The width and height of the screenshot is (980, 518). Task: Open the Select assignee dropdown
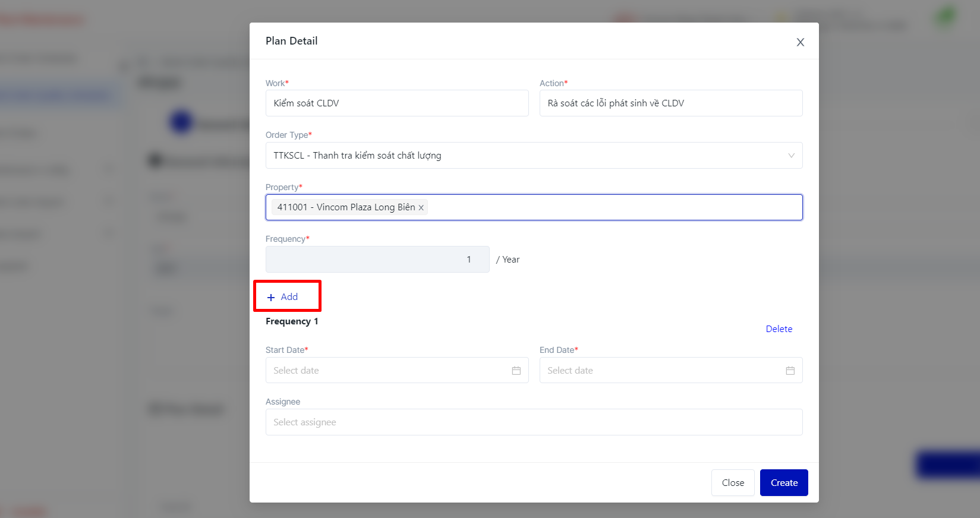tap(534, 422)
